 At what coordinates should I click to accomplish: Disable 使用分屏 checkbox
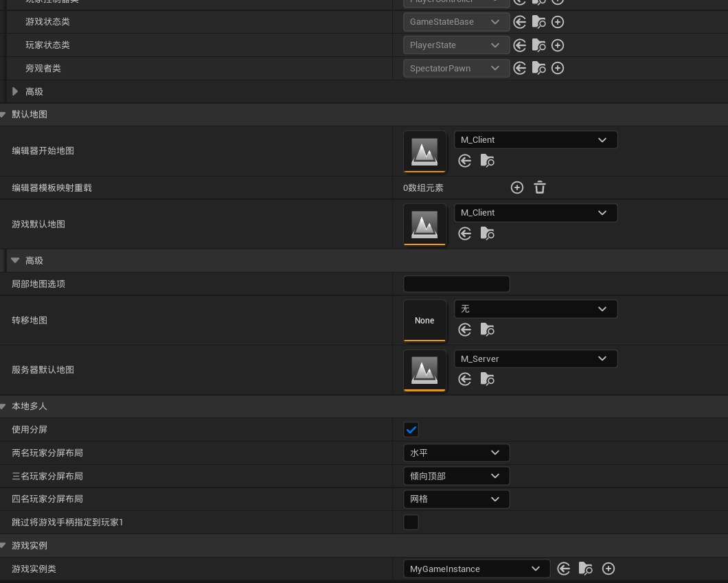411,429
